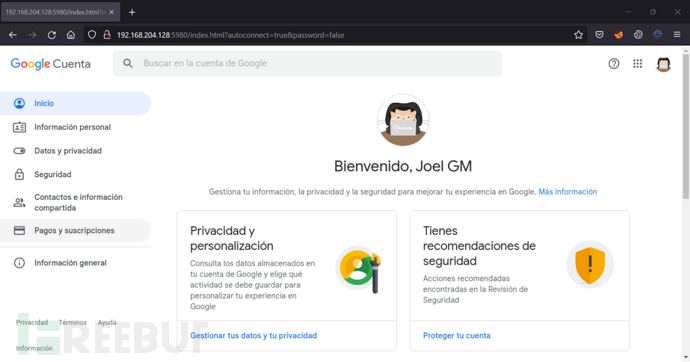
Task: Open Contactos e información compartida
Action: (x=75, y=202)
